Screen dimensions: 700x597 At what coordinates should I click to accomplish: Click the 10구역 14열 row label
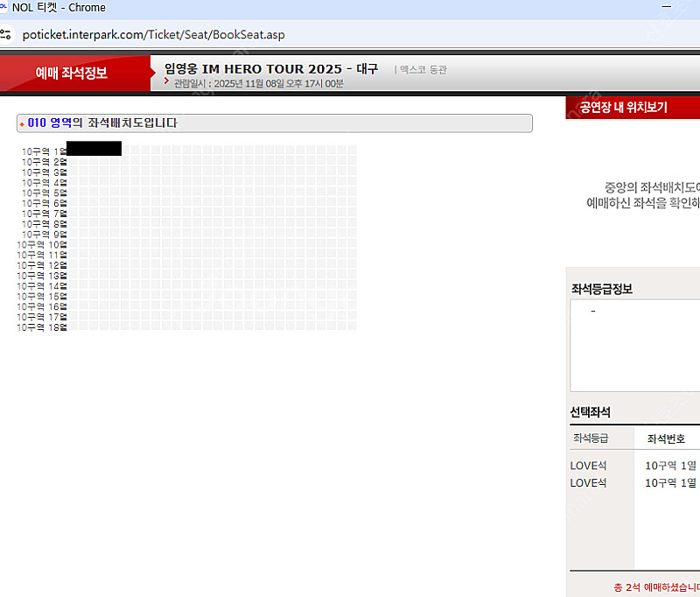pos(42,285)
